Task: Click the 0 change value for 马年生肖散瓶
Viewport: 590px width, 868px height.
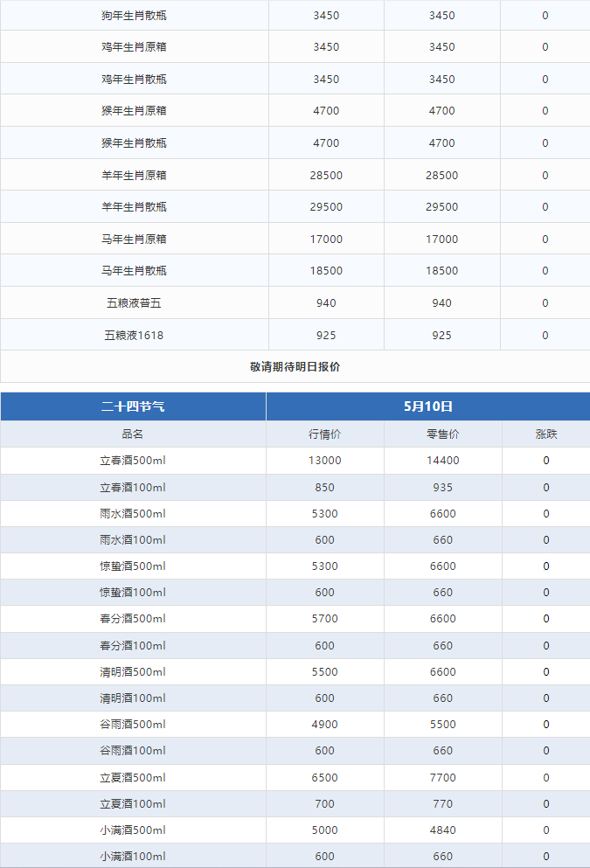Action: coord(545,271)
